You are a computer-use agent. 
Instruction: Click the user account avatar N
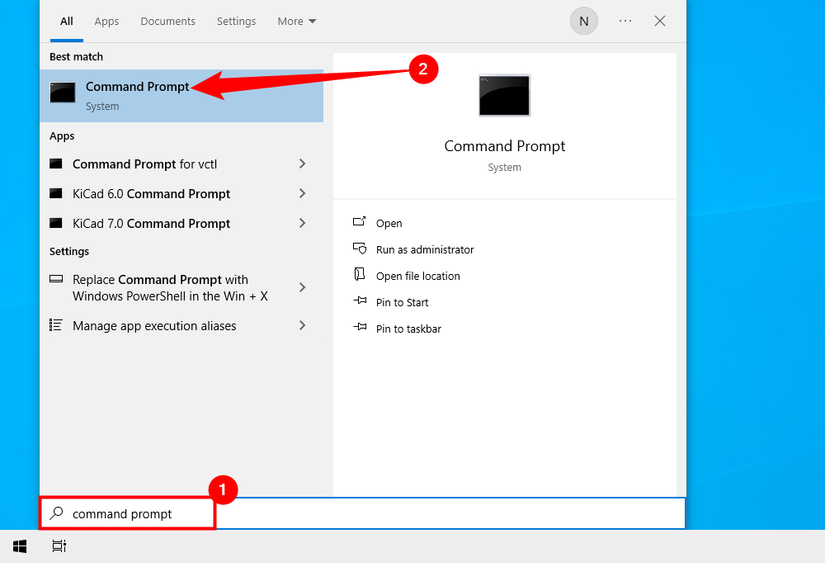(584, 21)
